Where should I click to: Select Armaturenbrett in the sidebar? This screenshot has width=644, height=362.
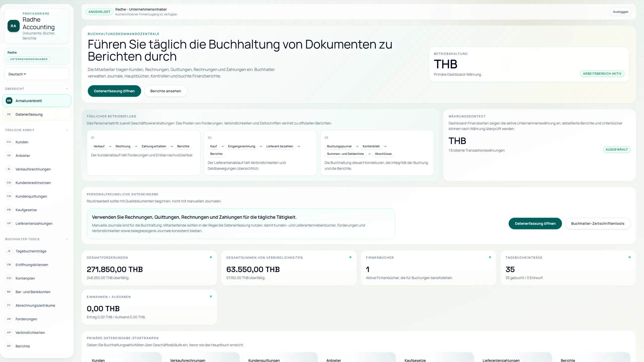pos(37,101)
